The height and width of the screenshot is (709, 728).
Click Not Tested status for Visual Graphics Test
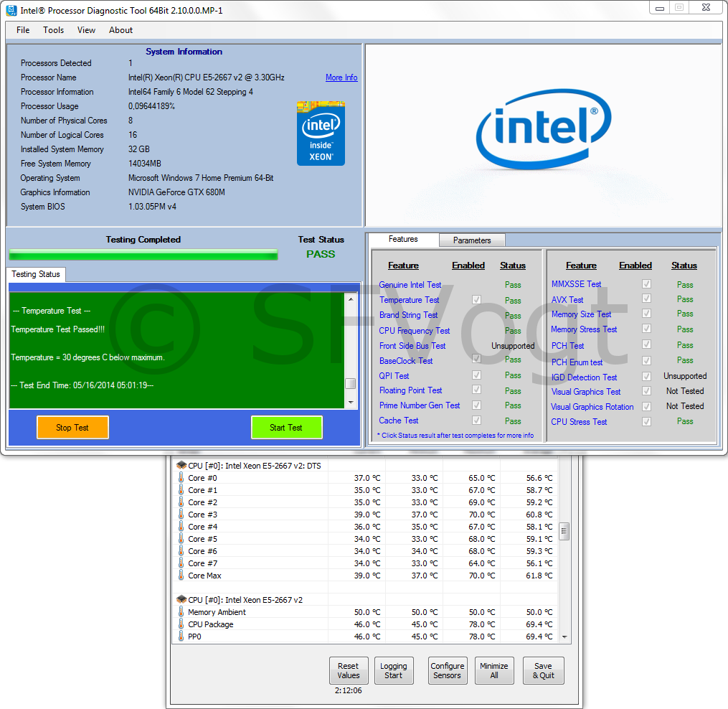click(x=685, y=391)
